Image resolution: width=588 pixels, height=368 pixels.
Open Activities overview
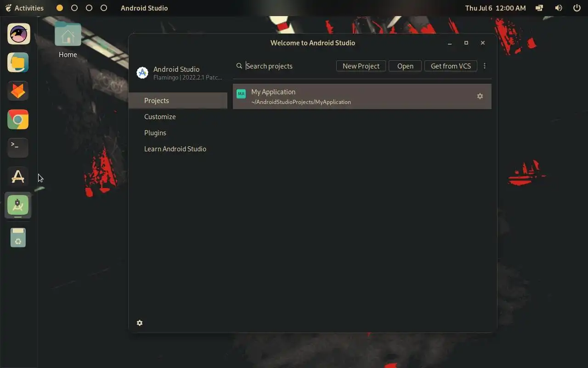[x=24, y=8]
